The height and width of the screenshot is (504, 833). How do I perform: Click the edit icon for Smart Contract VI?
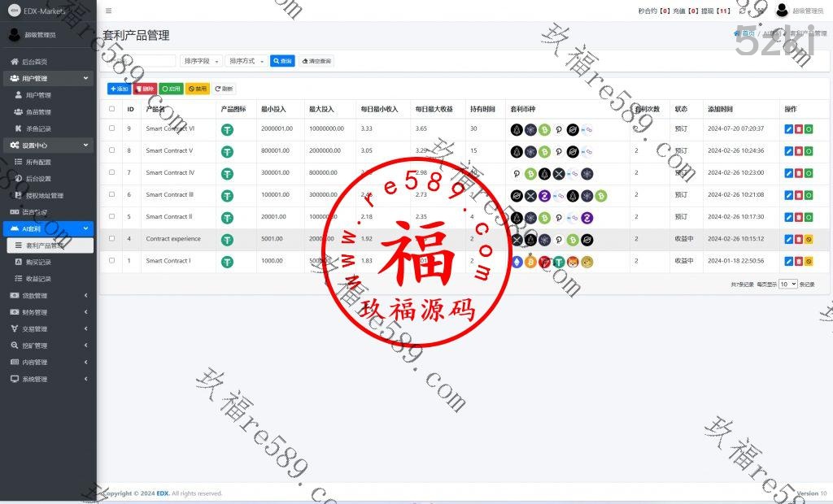pyautogui.click(x=787, y=129)
